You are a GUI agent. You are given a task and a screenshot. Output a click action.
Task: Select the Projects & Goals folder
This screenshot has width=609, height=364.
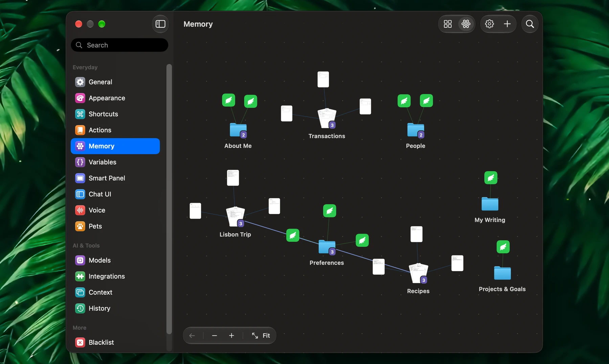(x=502, y=273)
